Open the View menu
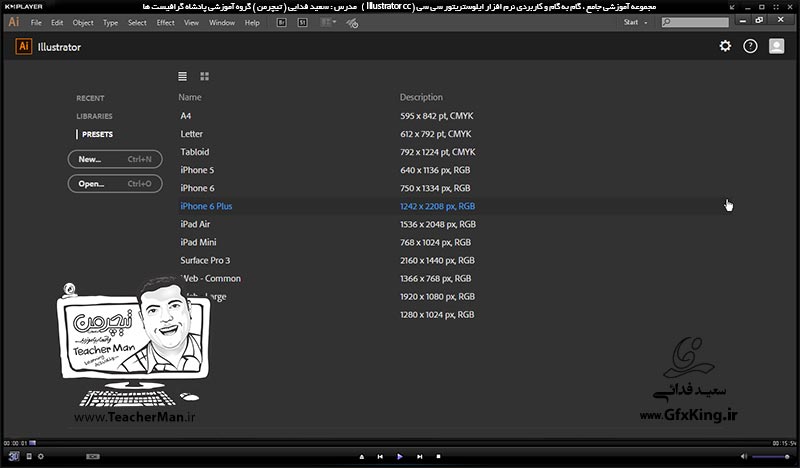The image size is (800, 468). pyautogui.click(x=191, y=22)
